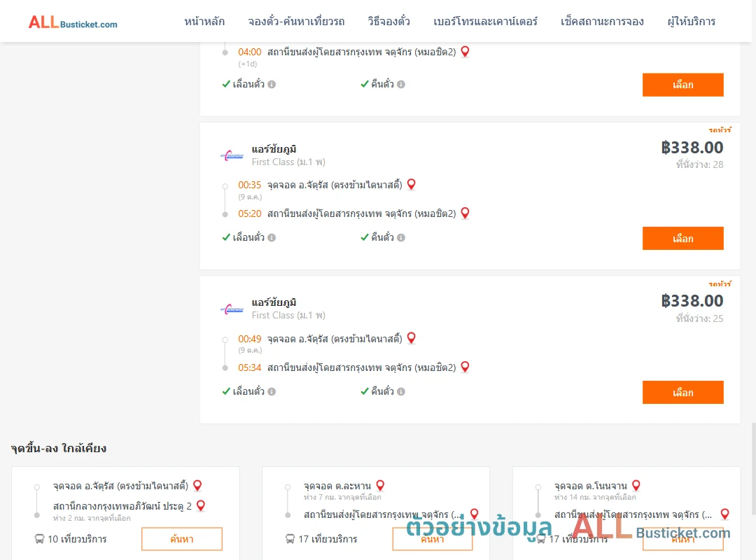The image size is (756, 560).
Task: Click ฿338.00 price of the 00:49 trip
Action: (x=692, y=301)
